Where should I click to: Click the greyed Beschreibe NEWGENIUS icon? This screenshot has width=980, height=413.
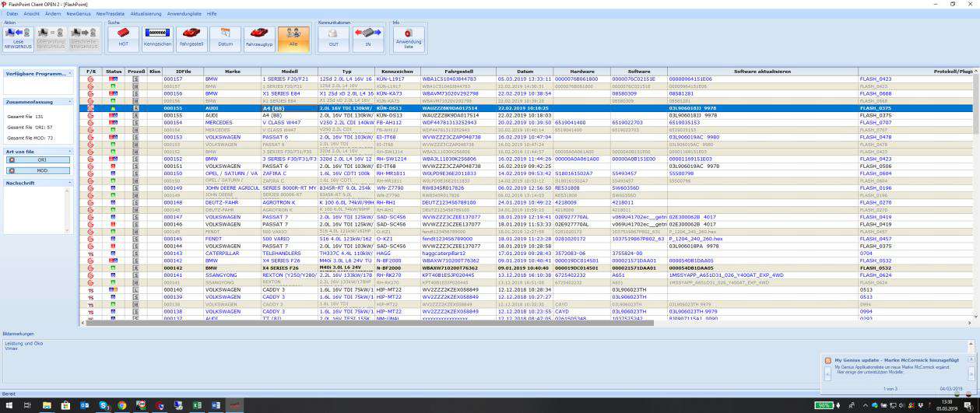tap(83, 39)
